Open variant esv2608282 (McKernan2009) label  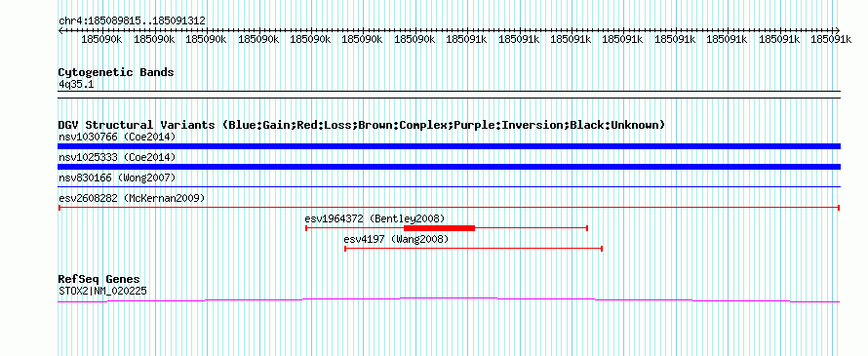(x=132, y=198)
